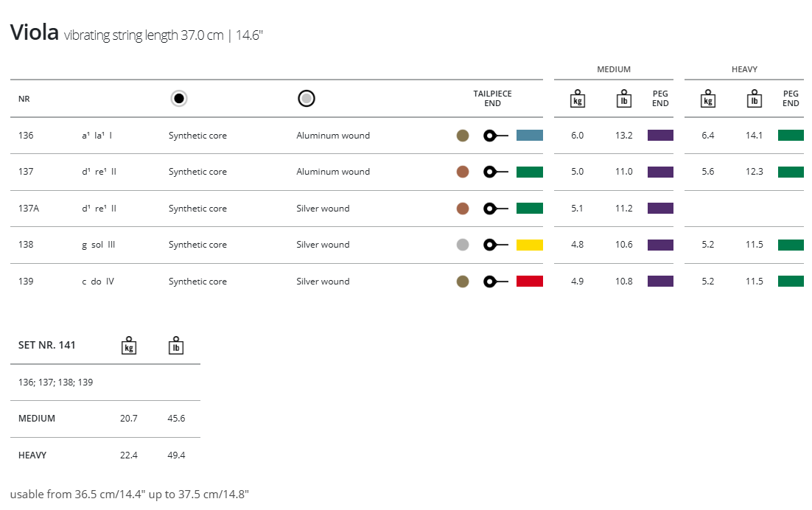Click the kg weight icon under MEDIUM
The width and height of the screenshot is (812, 510).
click(x=578, y=99)
